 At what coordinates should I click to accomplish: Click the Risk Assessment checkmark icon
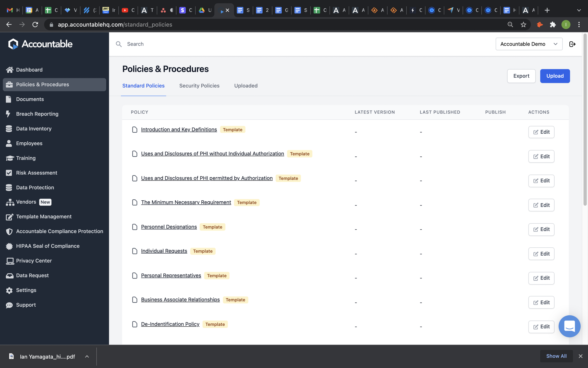(x=9, y=173)
